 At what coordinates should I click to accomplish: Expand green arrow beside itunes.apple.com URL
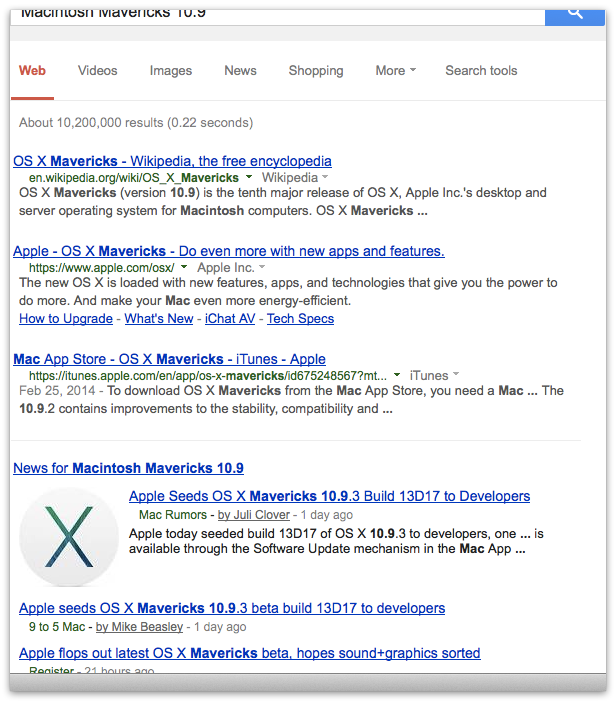tap(397, 375)
